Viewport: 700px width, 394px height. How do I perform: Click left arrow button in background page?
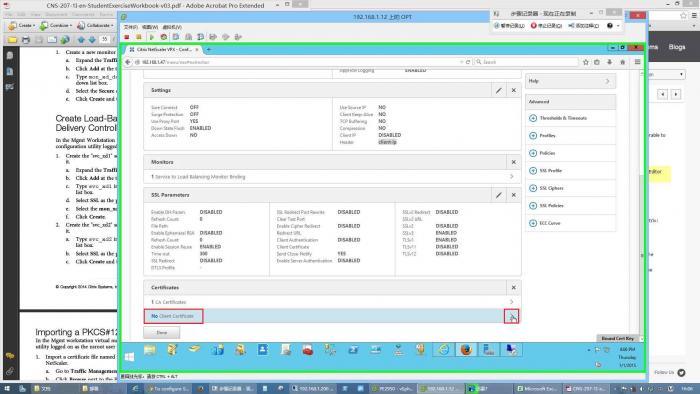[x=662, y=94]
